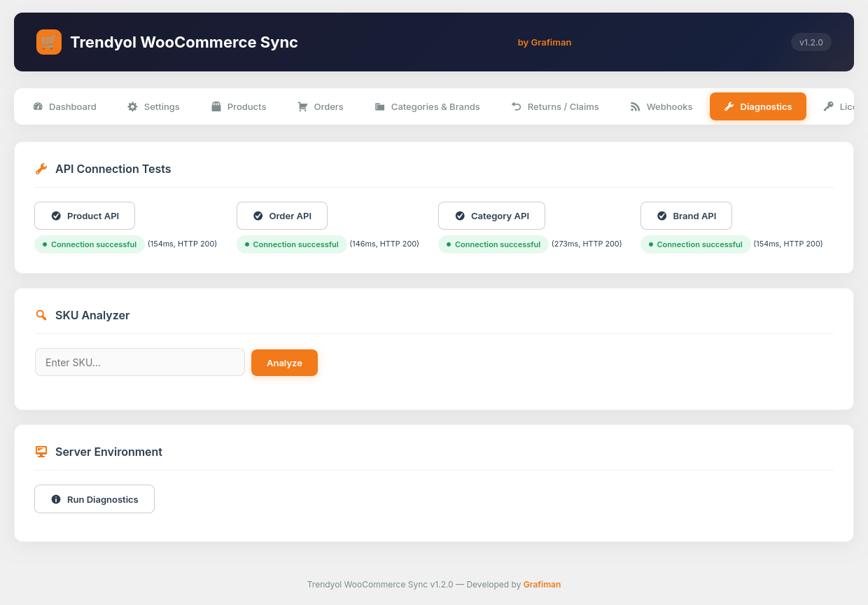868x605 pixels.
Task: Click Product API 'Connection successful' status badge
Action: pos(90,244)
